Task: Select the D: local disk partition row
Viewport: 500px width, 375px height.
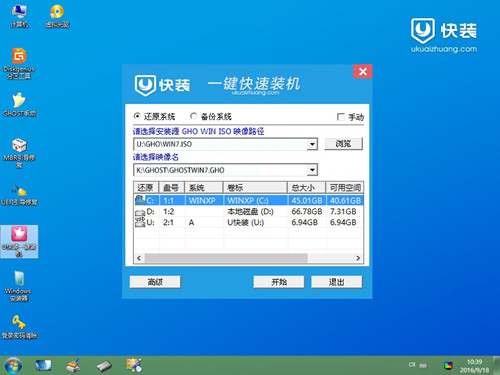Action: (248, 212)
